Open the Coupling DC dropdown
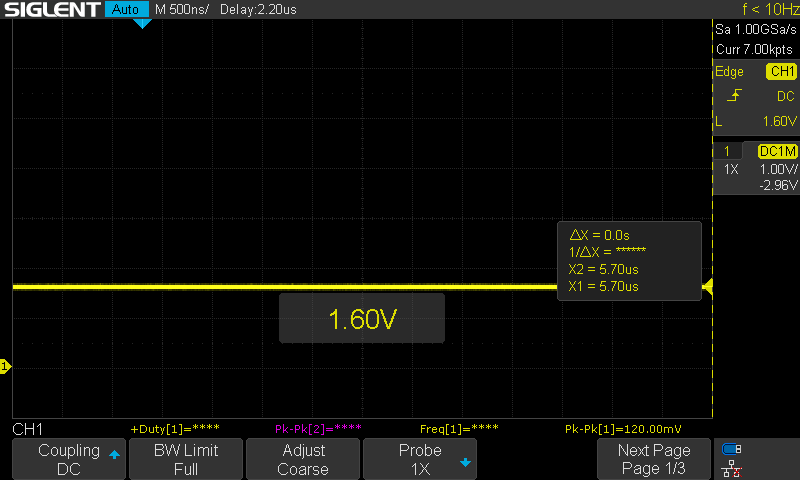Screen dimensions: 800x480 tap(68, 459)
